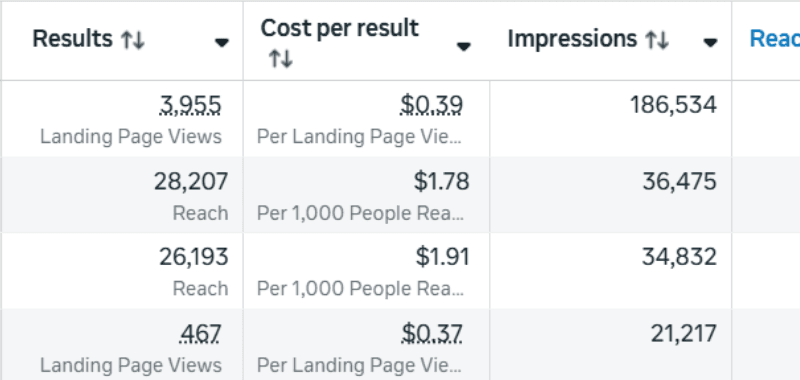The height and width of the screenshot is (380, 800).
Task: Click the $0.39 cost per result value
Action: [x=431, y=106]
